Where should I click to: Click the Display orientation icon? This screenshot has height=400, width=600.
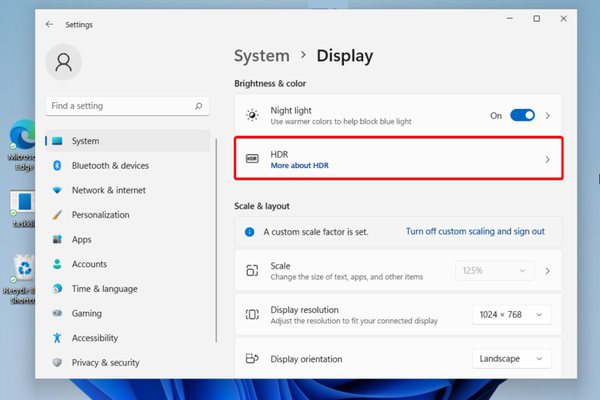[252, 359]
